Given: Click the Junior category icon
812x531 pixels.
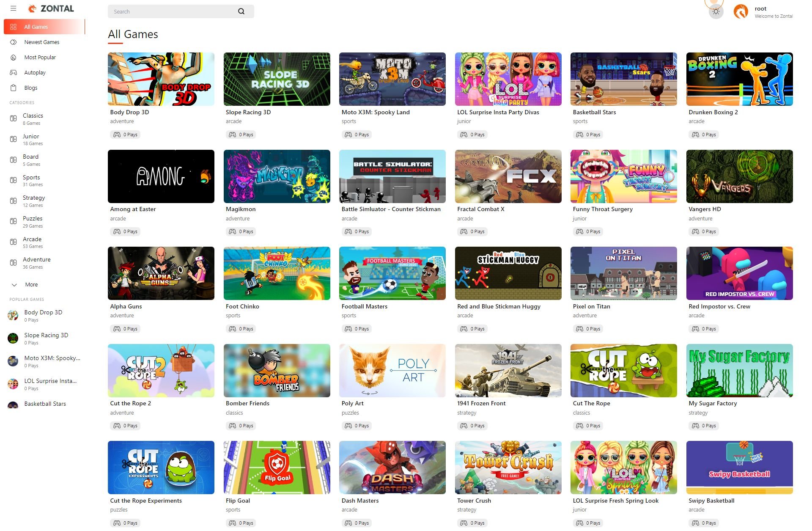Looking at the screenshot, I should pos(13,139).
